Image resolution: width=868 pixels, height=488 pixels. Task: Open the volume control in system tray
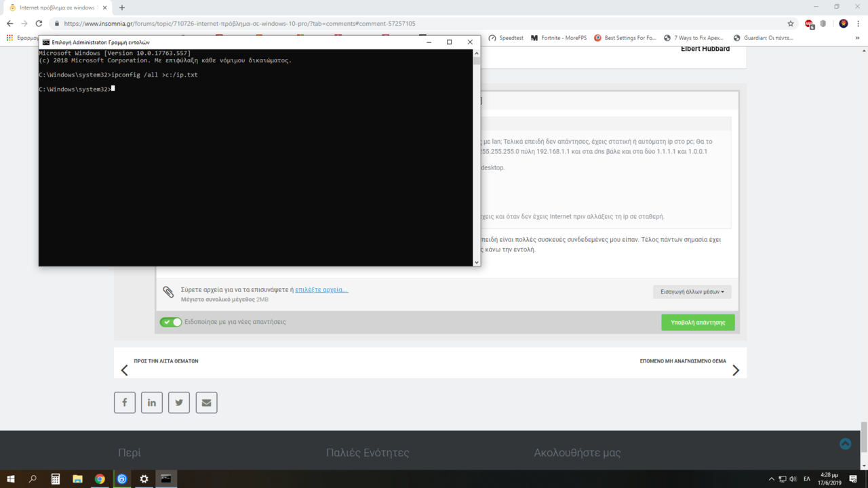(793, 479)
